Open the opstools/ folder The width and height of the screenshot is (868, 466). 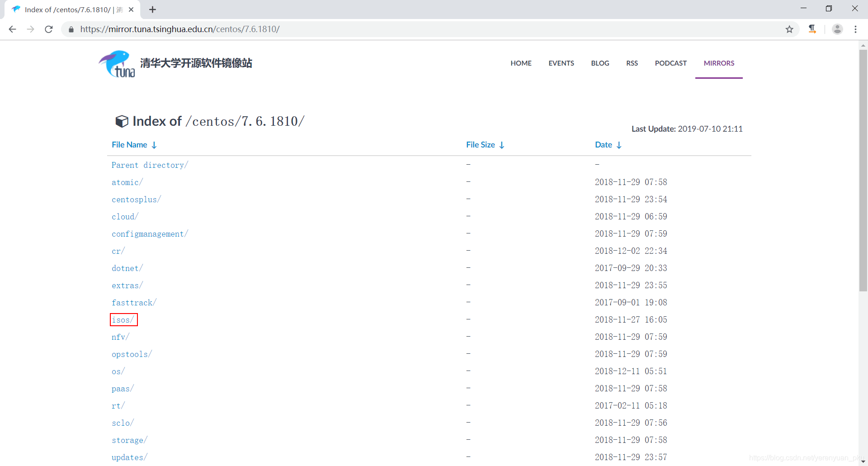click(x=132, y=354)
